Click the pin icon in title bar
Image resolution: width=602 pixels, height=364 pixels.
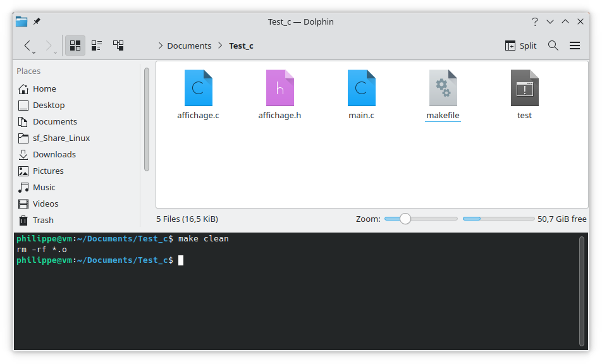tap(37, 21)
